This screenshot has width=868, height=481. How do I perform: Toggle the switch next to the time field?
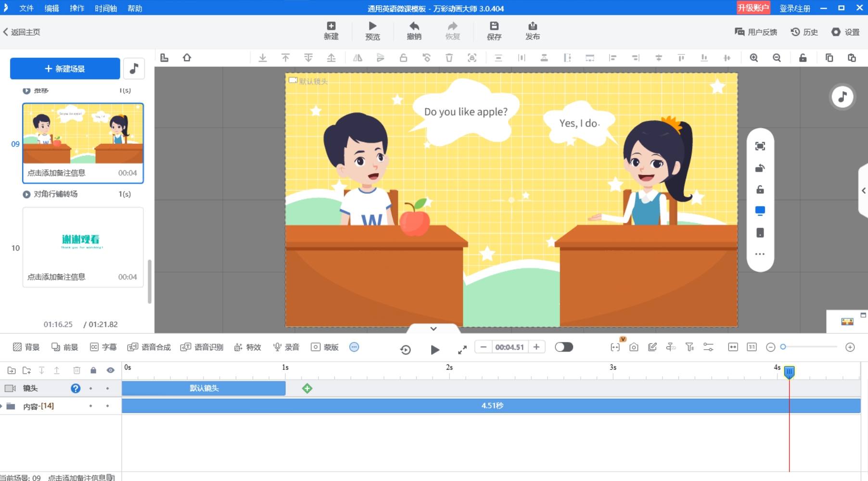(564, 347)
